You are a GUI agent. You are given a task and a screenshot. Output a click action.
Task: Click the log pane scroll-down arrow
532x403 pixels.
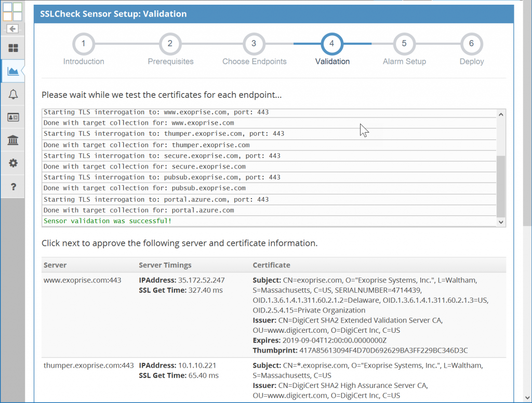click(500, 222)
